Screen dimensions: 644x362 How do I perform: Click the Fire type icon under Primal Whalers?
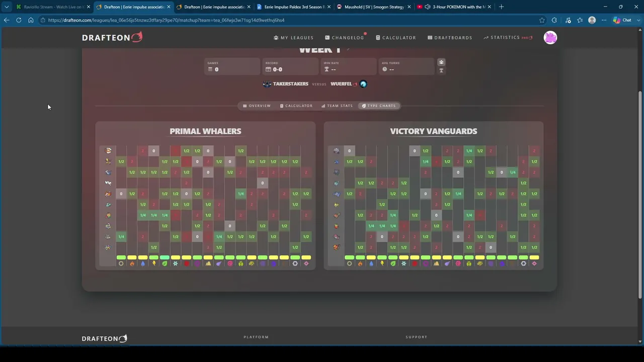pyautogui.click(x=132, y=263)
